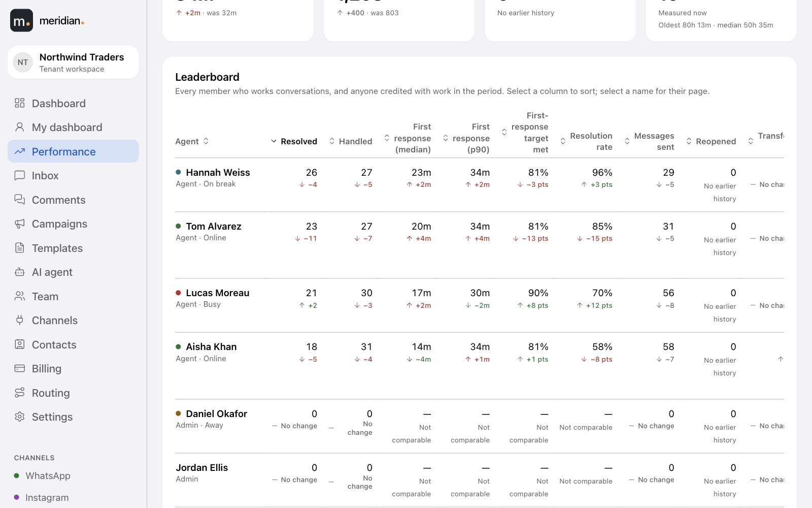
Task: Click the Team people icon
Action: tap(20, 296)
